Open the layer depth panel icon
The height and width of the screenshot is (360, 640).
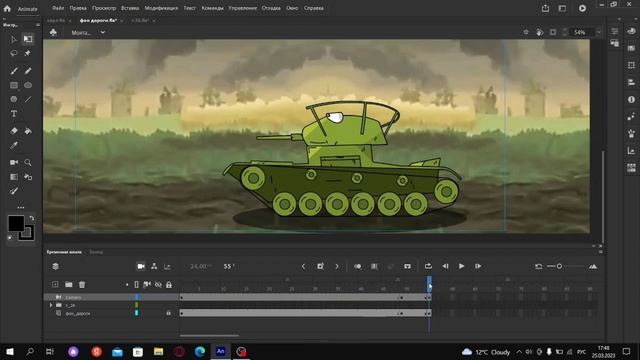(x=167, y=266)
